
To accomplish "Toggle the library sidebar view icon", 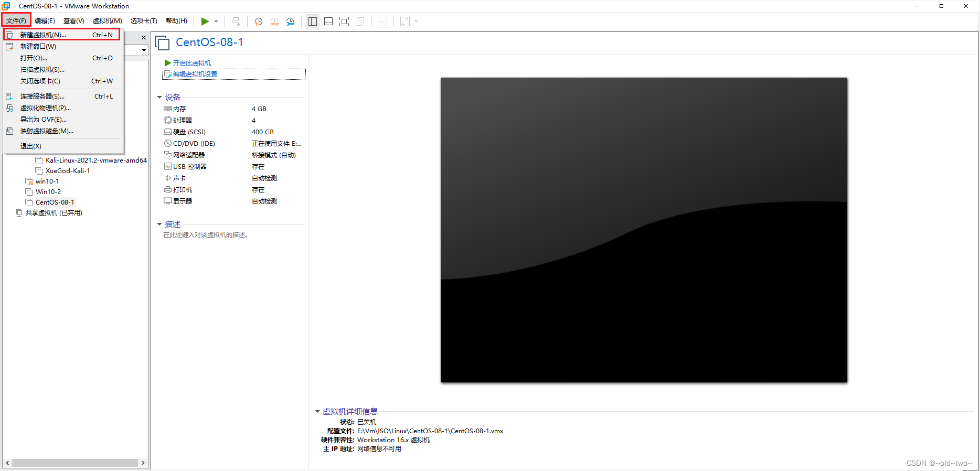I will point(313,22).
